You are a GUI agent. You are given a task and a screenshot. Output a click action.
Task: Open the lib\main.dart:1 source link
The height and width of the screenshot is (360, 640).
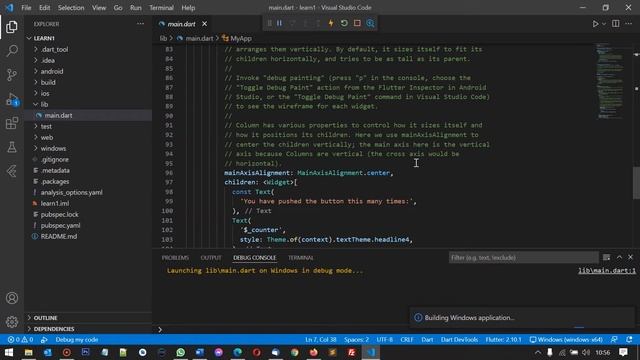click(607, 271)
